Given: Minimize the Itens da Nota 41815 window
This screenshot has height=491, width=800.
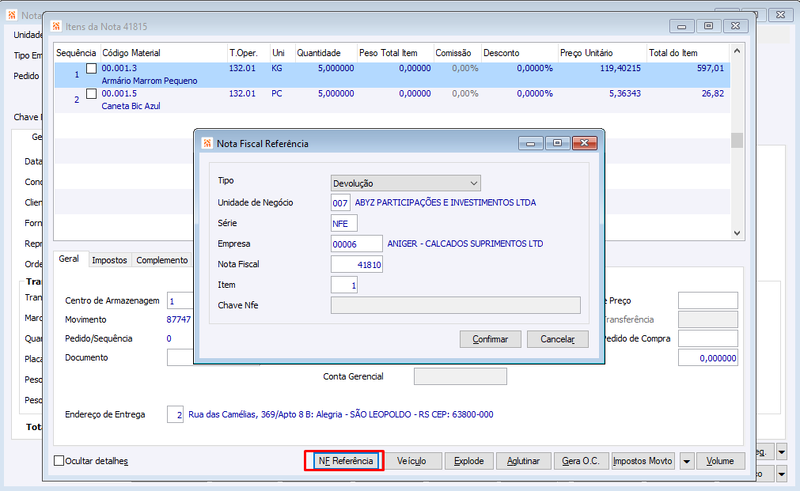Looking at the screenshot, I should pyautogui.click(x=681, y=26).
